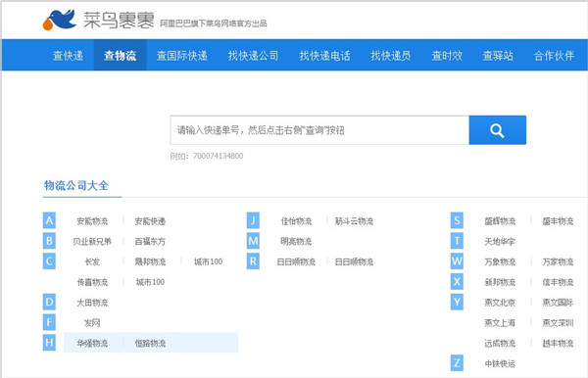Select the letter D index icon

[x=49, y=302]
